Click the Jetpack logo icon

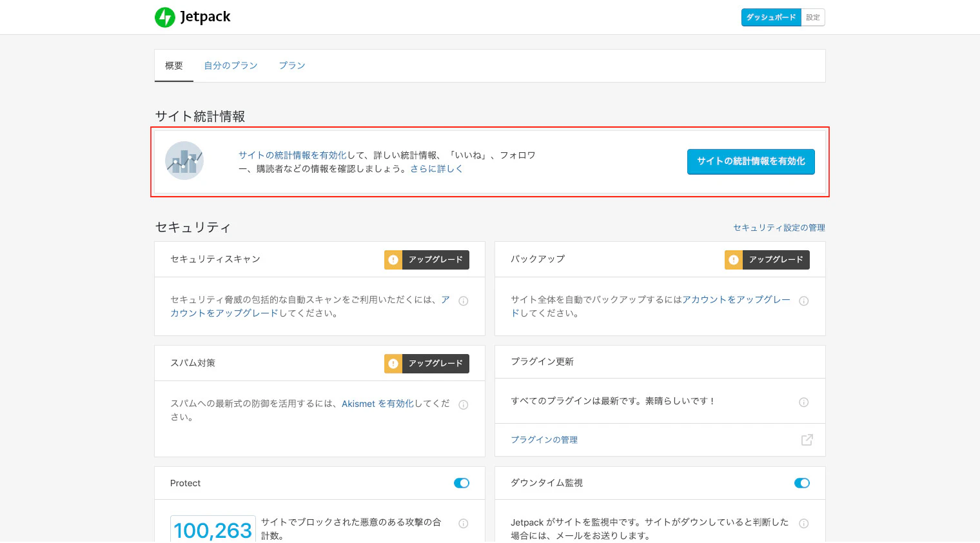[165, 17]
